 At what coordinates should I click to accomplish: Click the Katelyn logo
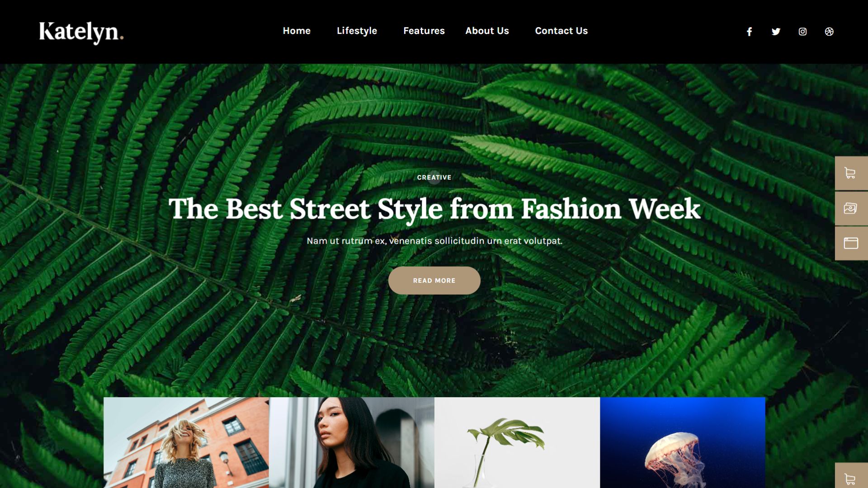point(81,33)
